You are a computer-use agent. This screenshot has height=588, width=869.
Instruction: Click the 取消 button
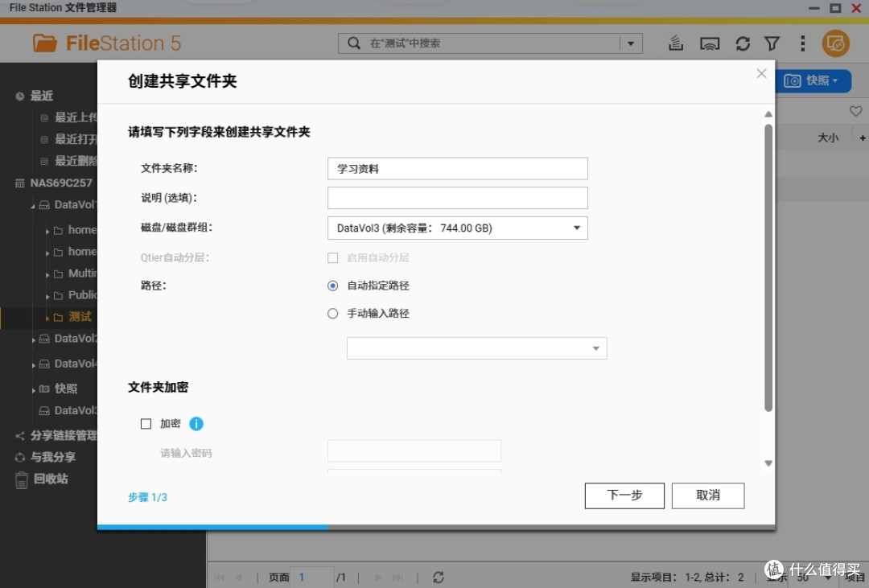click(x=708, y=495)
